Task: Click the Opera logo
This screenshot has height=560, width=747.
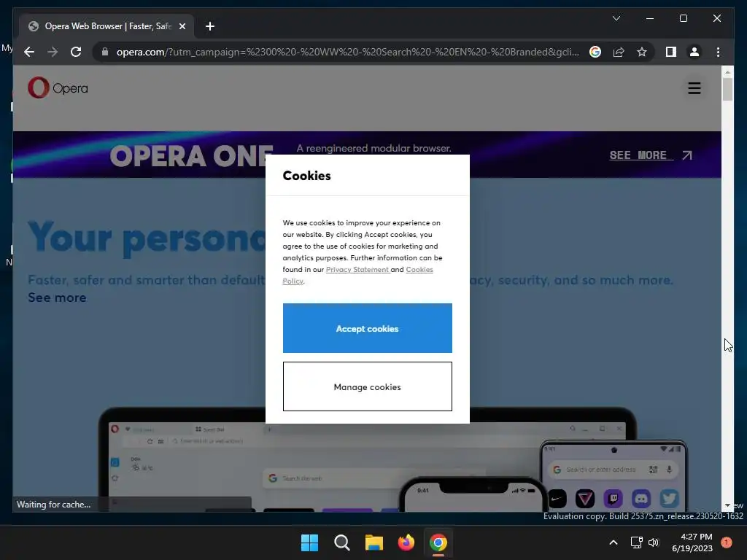Action: click(x=58, y=87)
